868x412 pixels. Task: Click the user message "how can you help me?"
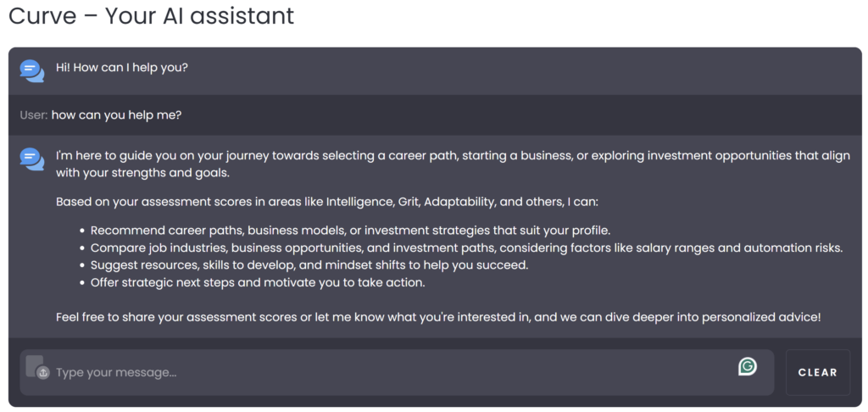[x=117, y=116]
